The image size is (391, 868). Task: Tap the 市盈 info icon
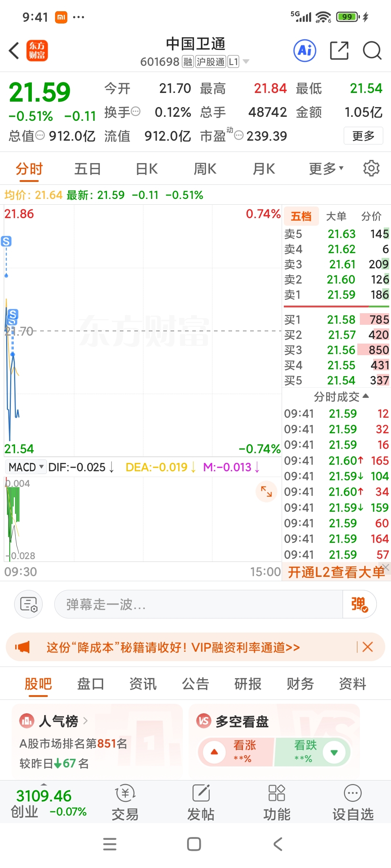239,135
